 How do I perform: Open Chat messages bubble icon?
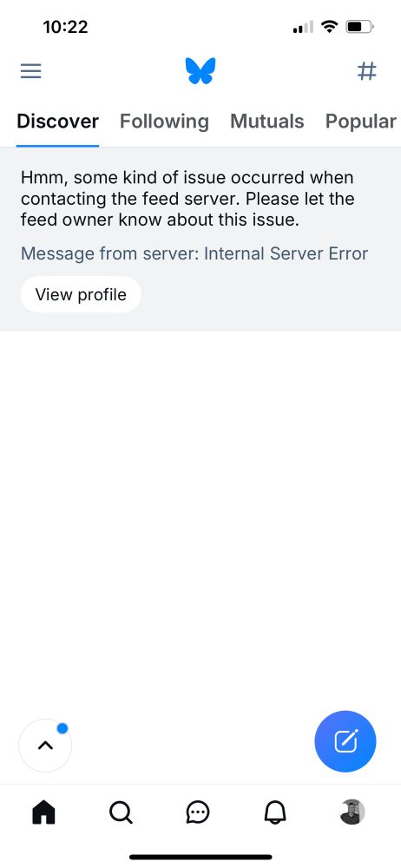(x=198, y=812)
